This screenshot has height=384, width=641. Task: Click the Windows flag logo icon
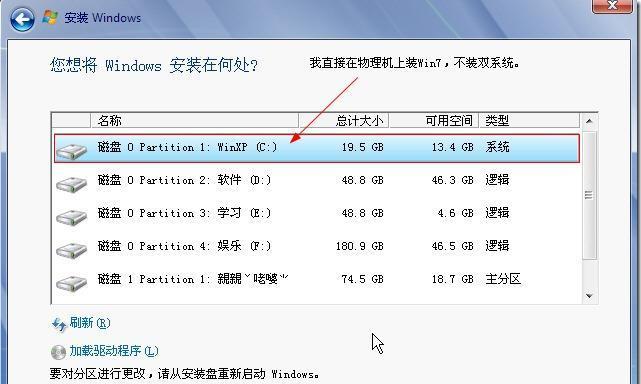click(x=50, y=17)
